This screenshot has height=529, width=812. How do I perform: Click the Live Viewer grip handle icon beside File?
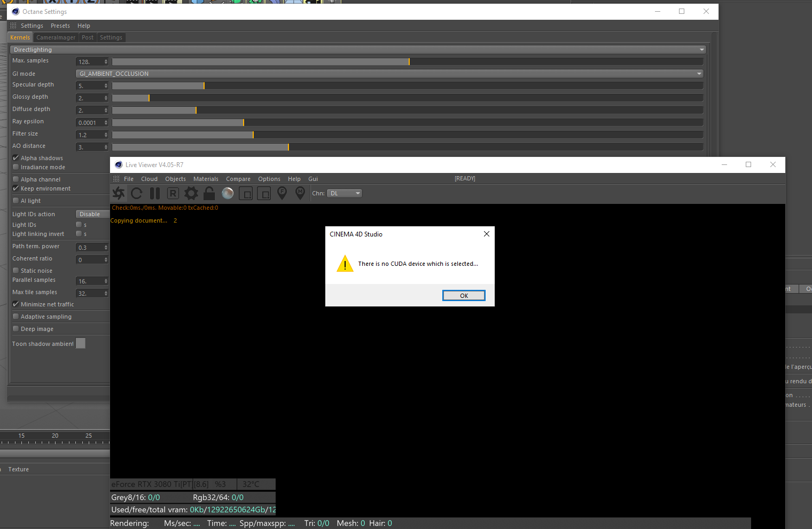point(116,179)
